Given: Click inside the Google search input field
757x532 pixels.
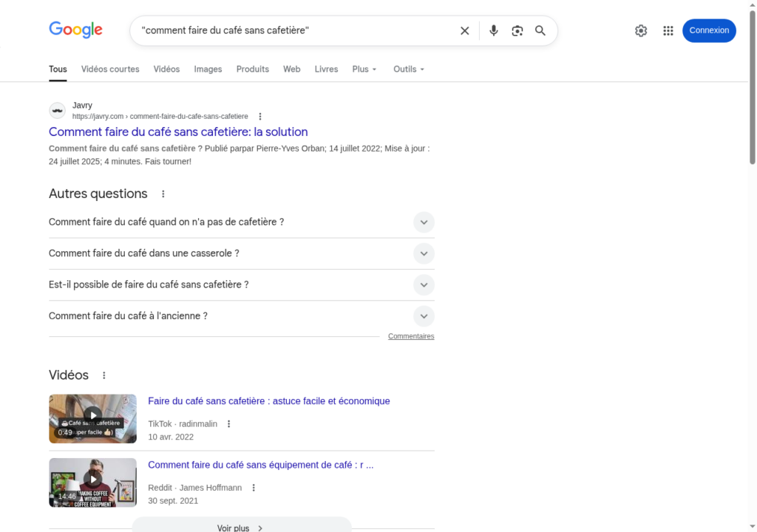Looking at the screenshot, I should click(296, 31).
